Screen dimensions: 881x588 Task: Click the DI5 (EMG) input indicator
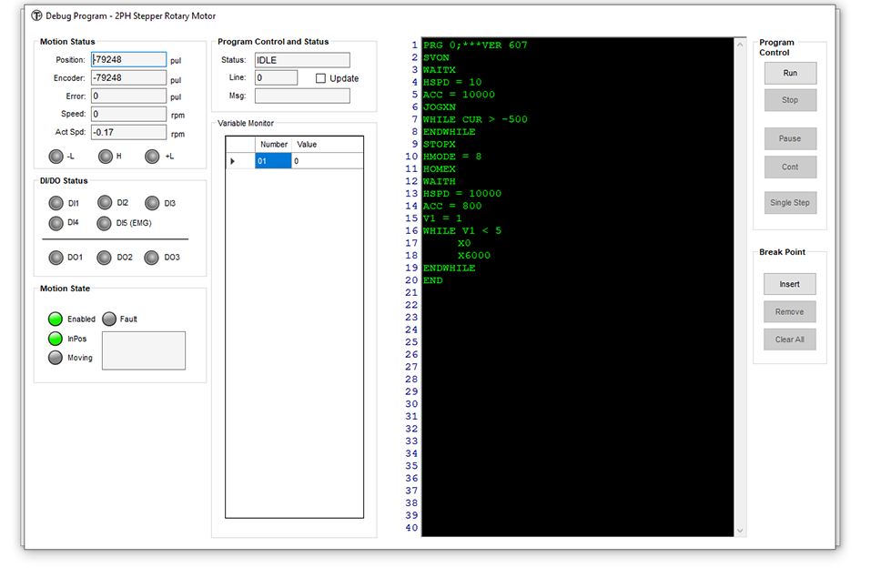[104, 223]
